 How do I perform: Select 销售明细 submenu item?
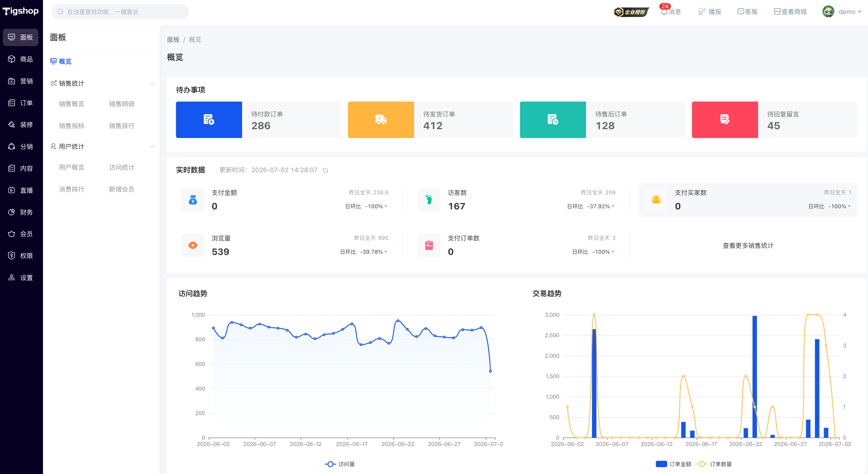(x=122, y=104)
